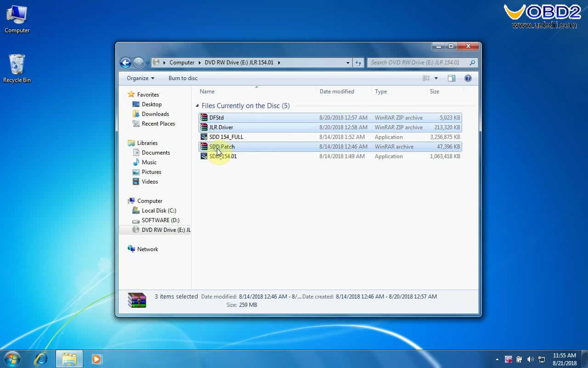Click Burn to disc button
Viewport: 588px width, 368px height.
(183, 78)
